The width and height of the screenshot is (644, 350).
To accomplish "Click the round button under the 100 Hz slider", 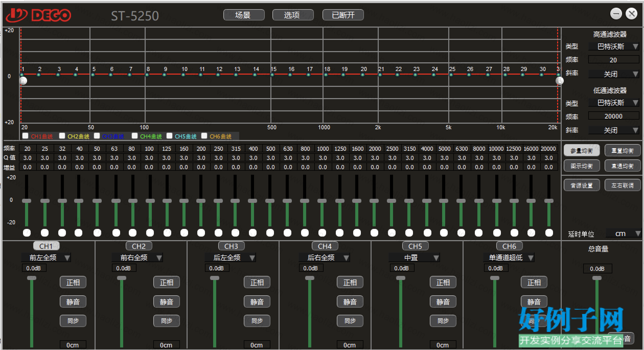I will click(150, 233).
